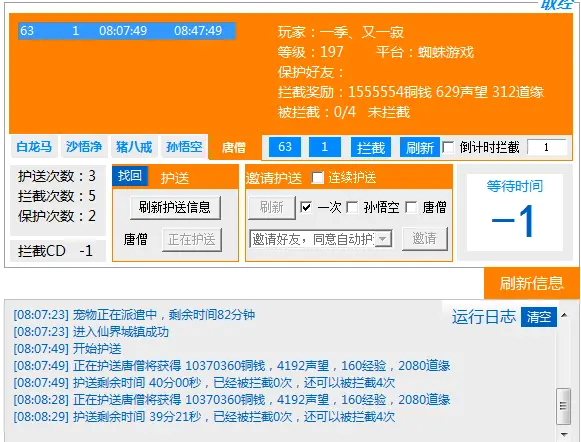
Task: Check the 唐僧 checkbox in 邀请护送
Action: point(411,207)
